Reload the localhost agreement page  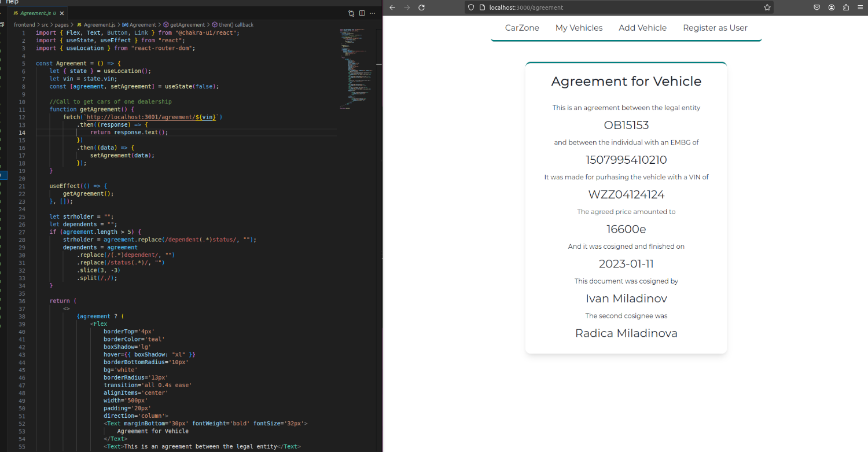(421, 8)
